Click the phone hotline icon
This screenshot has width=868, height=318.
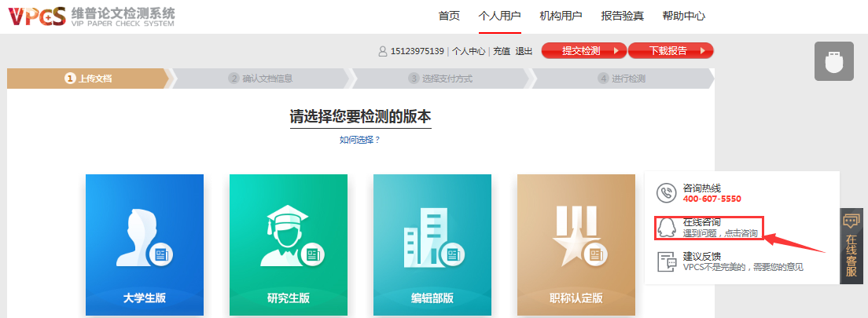click(667, 193)
